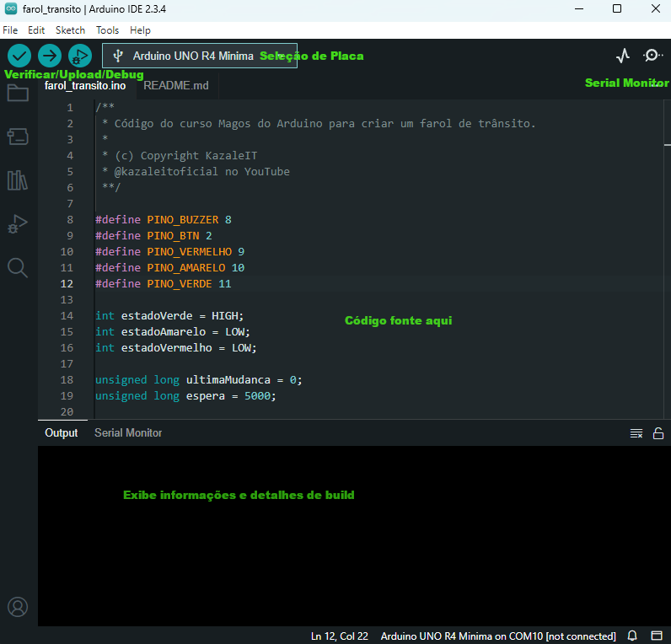The width and height of the screenshot is (671, 644).
Task: Click on the PINO_BTN define line
Action: 153,236
